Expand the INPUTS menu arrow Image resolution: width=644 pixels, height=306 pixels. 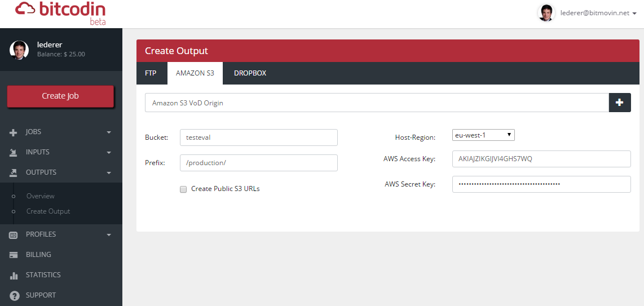[x=109, y=152]
